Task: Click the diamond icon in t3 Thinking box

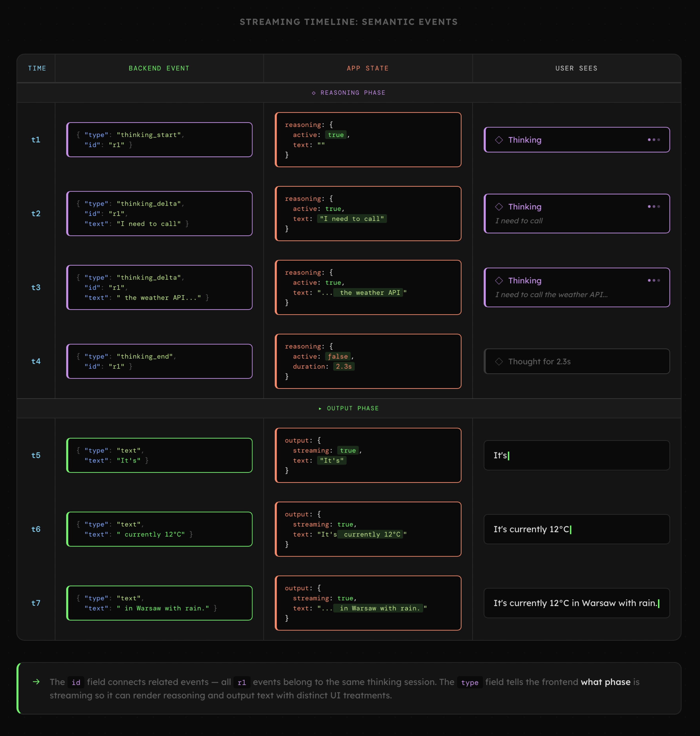Action: [x=499, y=280]
